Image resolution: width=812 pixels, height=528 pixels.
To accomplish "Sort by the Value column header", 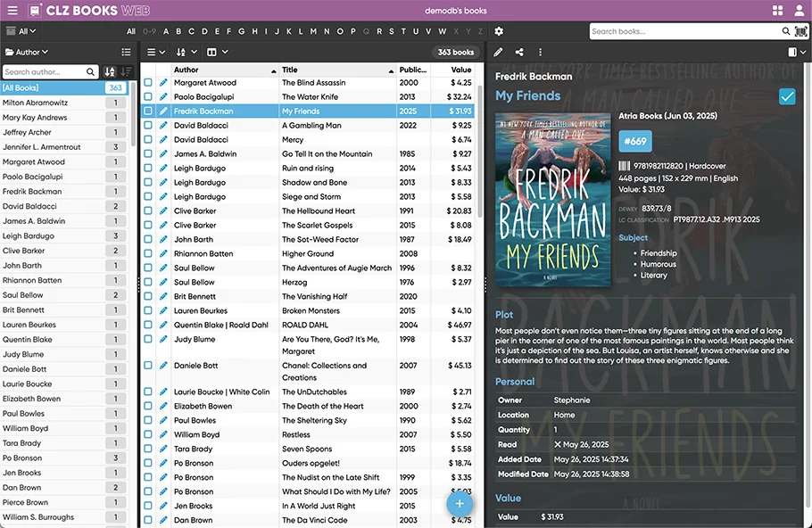I will [x=452, y=70].
